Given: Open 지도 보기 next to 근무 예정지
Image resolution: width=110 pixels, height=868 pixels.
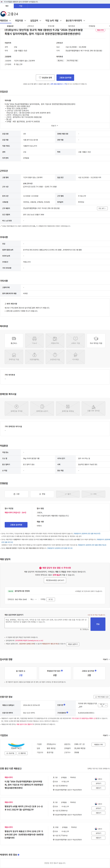Looking at the screenshot, I should [x=102, y=208].
